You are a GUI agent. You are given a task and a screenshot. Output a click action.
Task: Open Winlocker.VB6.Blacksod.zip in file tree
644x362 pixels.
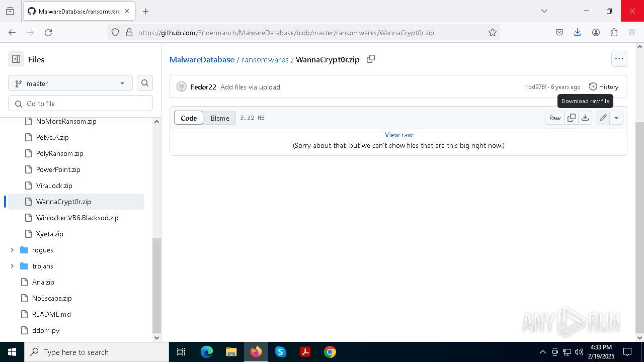tap(77, 218)
